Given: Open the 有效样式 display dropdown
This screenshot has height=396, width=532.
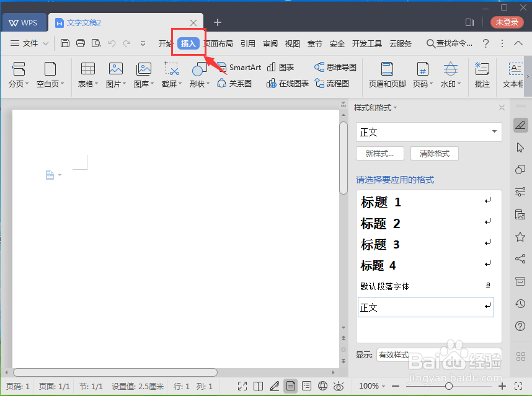Looking at the screenshot, I should coord(439,354).
